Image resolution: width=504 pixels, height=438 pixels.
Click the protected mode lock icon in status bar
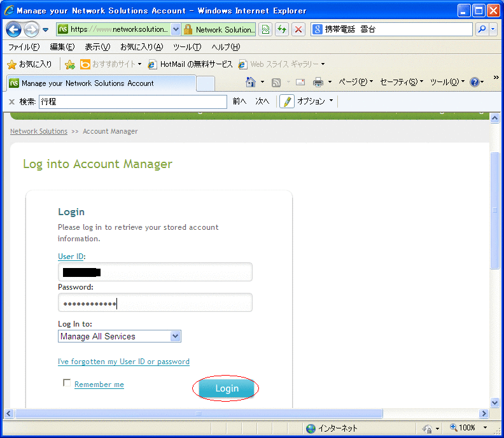(x=428, y=428)
